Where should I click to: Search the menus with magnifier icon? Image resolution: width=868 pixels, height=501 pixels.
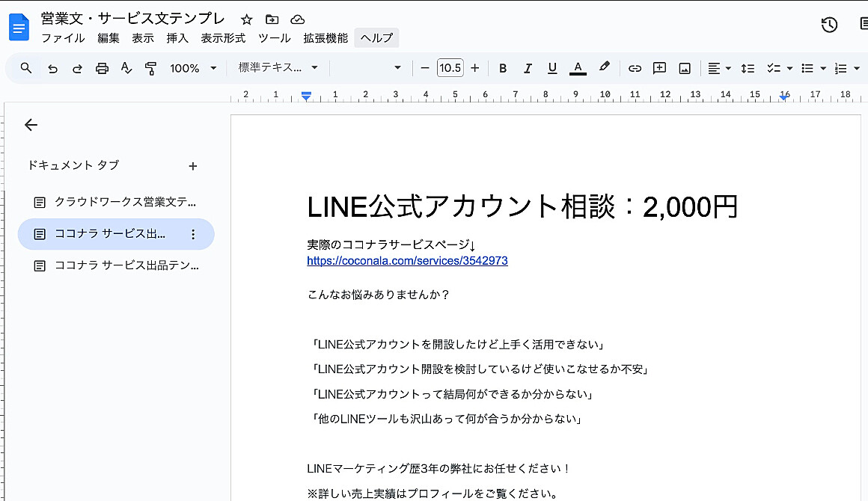tap(26, 68)
